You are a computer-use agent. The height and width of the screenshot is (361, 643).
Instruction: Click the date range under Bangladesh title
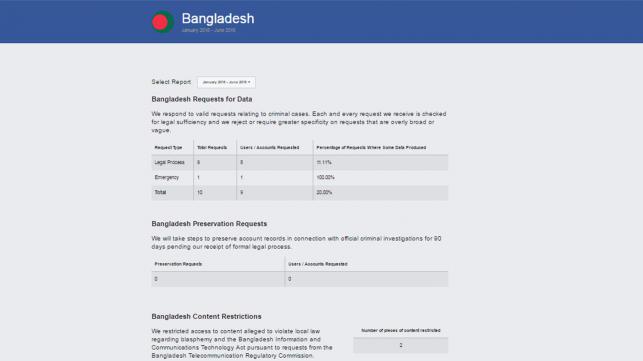[x=208, y=30]
